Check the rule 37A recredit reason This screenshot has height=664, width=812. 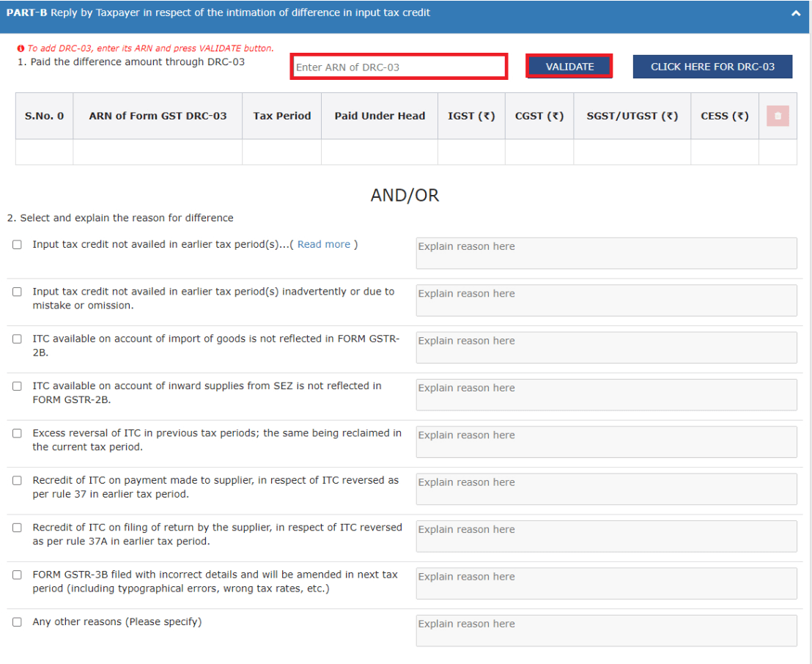pos(17,528)
